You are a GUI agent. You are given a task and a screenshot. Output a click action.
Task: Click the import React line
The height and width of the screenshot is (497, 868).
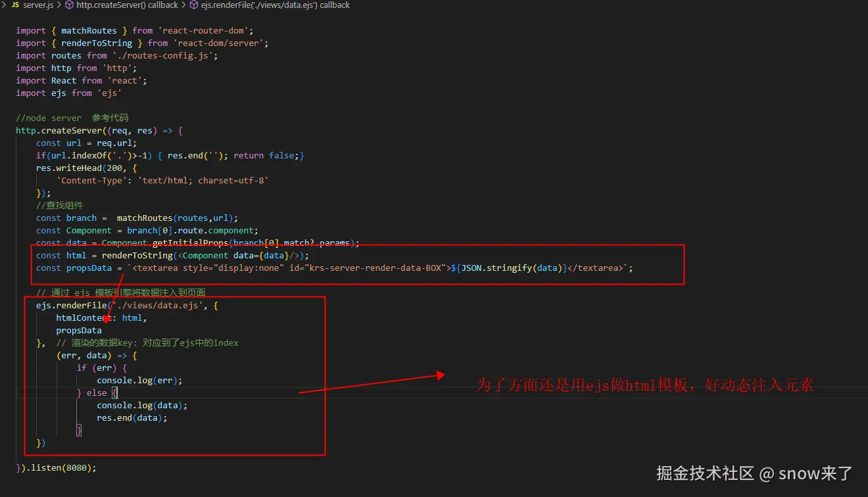pos(82,81)
